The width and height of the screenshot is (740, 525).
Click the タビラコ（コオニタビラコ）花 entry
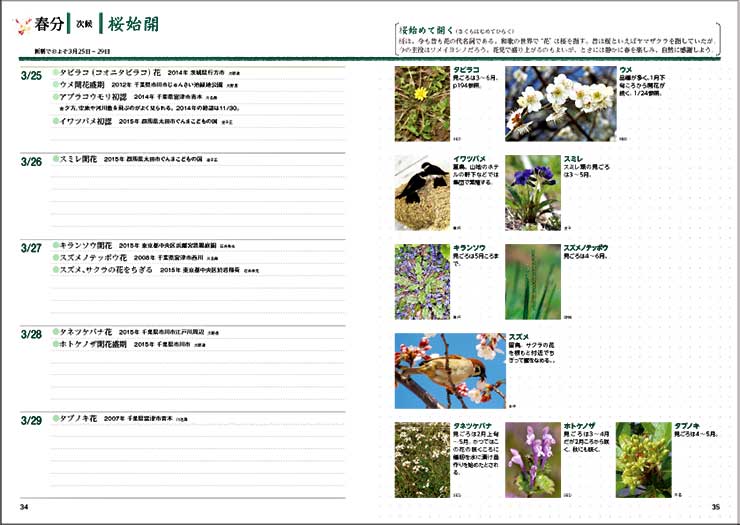[x=110, y=73]
